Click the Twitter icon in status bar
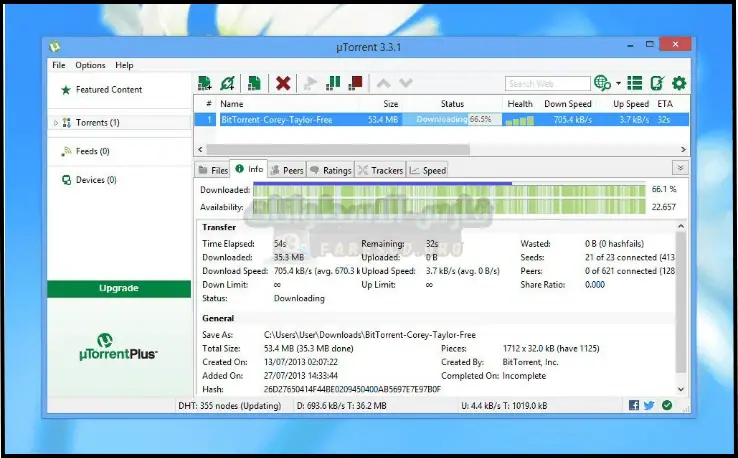The height and width of the screenshot is (458, 738). pos(650,405)
